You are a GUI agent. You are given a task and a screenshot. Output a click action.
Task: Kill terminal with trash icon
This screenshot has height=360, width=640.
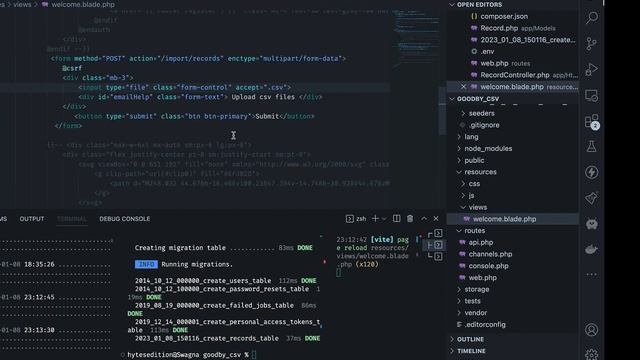[x=410, y=219]
